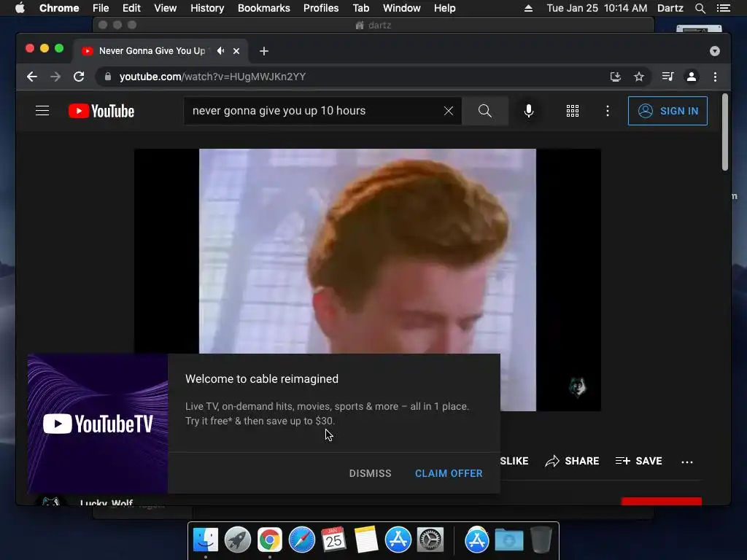Click the install app icon in address bar
This screenshot has width=747, height=560.
pyautogui.click(x=616, y=77)
